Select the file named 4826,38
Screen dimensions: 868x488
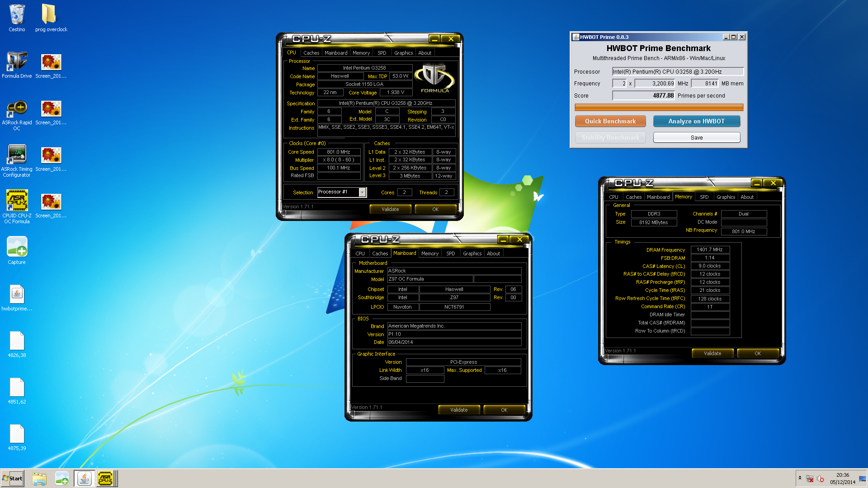pos(17,344)
